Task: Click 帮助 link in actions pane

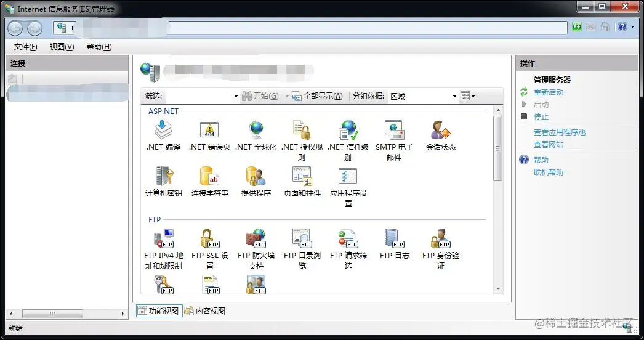Action: (541, 160)
